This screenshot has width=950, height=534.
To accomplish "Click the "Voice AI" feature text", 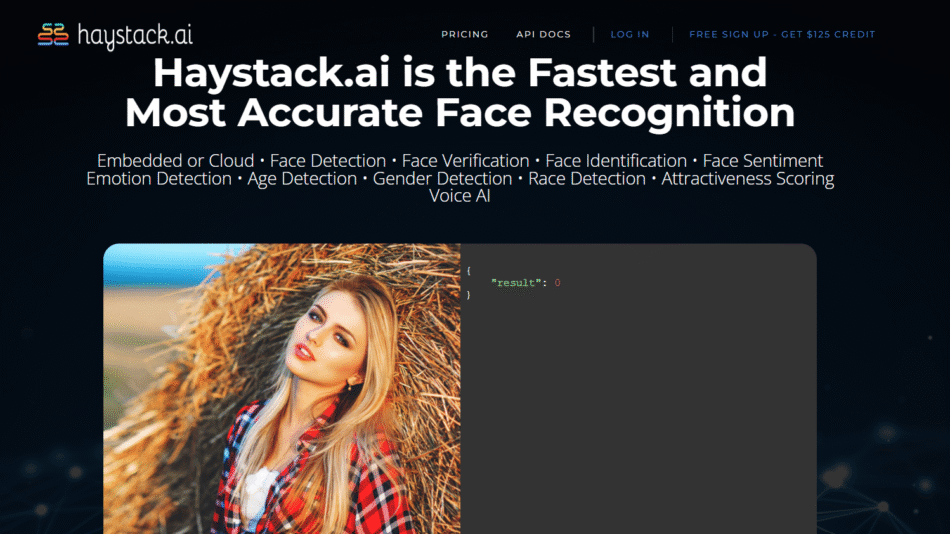I will 460,196.
